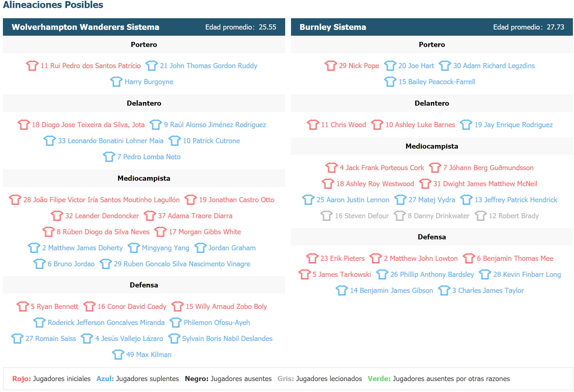
Task: Select player 25 Aaron Justin Lennon
Action: point(353,200)
